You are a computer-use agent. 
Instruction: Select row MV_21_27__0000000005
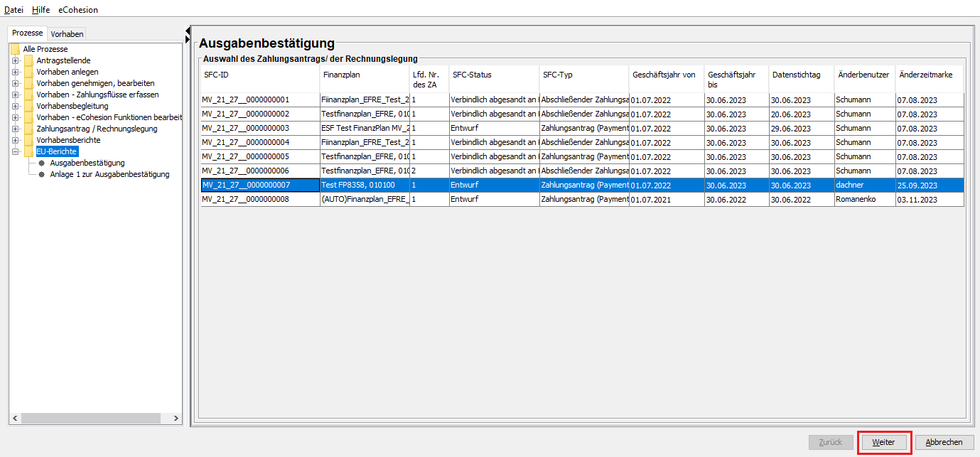582,156
